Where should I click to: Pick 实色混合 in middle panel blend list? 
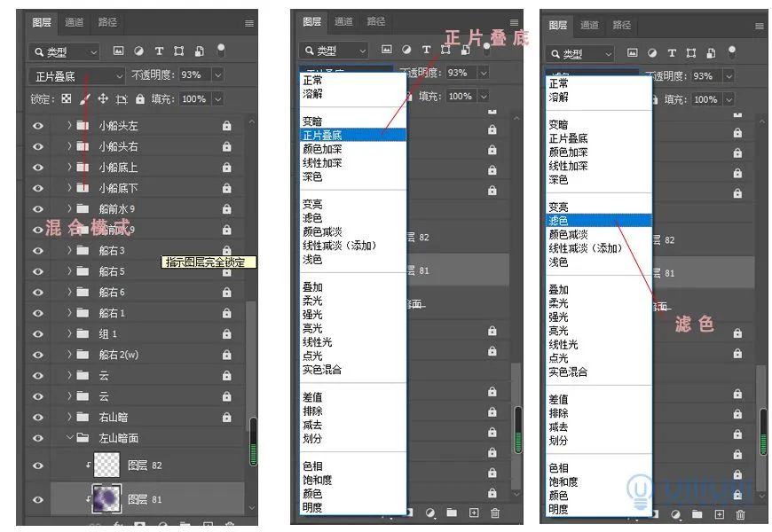point(353,370)
